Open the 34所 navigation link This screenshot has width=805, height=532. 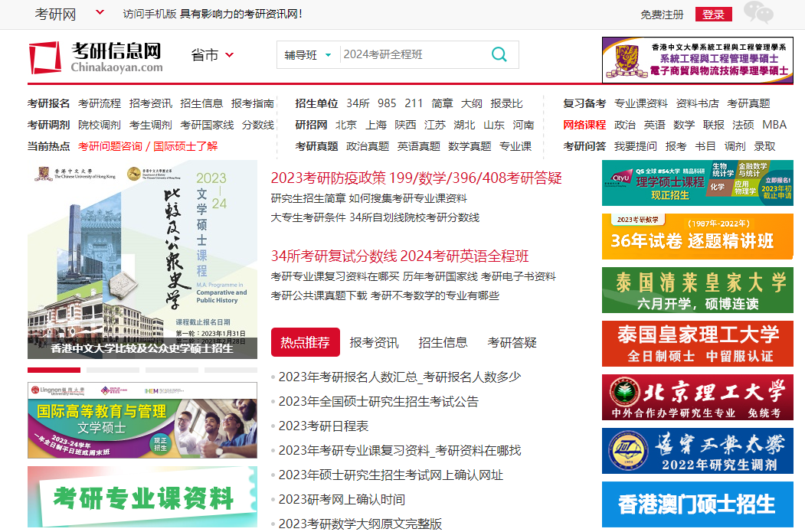tap(358, 103)
